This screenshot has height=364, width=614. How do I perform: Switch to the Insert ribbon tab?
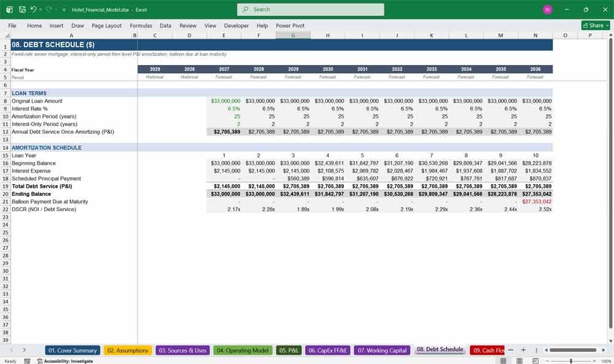point(56,25)
